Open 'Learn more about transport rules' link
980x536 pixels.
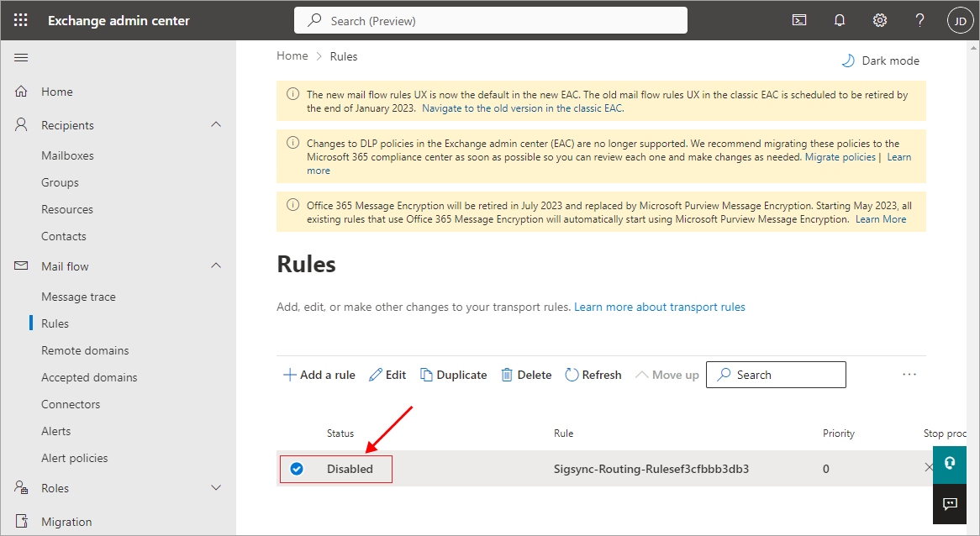pos(660,307)
